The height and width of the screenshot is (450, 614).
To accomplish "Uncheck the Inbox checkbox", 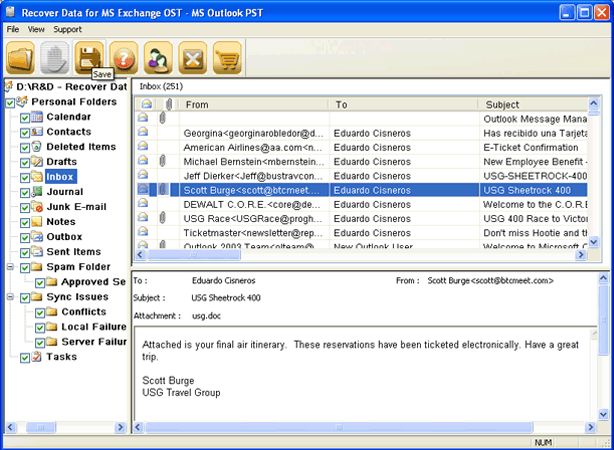I will pos(25,178).
